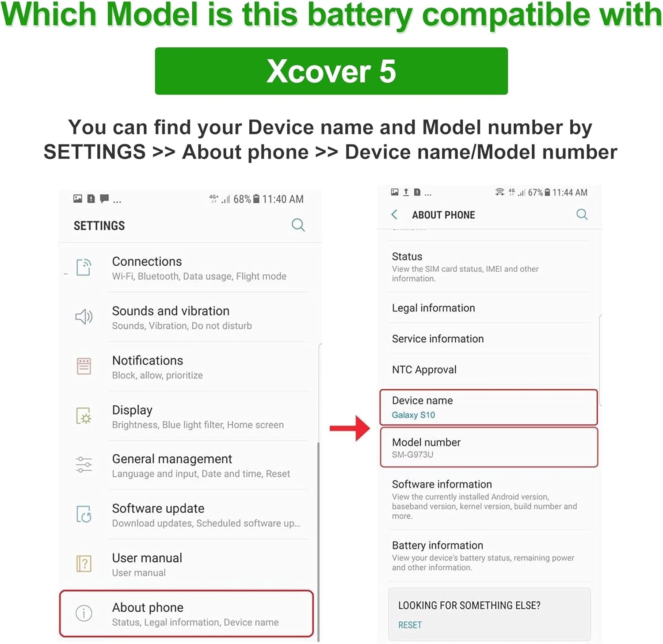Open Battery information entry
This screenshot has height=644, width=663.
(489, 556)
